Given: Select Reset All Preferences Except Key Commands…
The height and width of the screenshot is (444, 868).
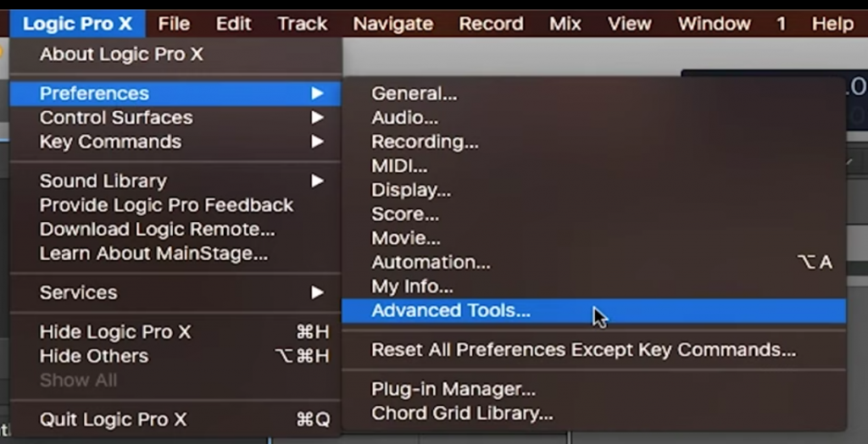Looking at the screenshot, I should point(594,350).
